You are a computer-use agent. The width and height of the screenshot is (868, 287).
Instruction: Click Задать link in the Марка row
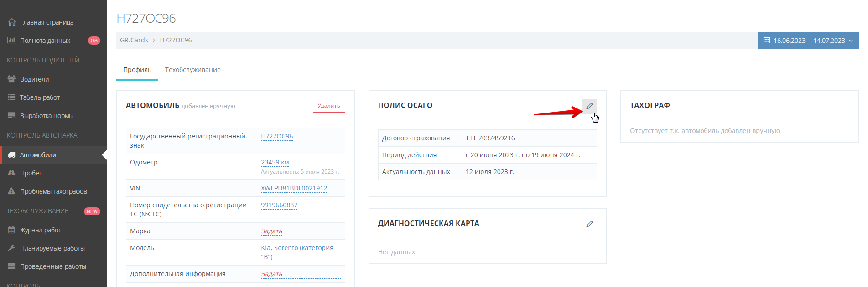(x=271, y=231)
